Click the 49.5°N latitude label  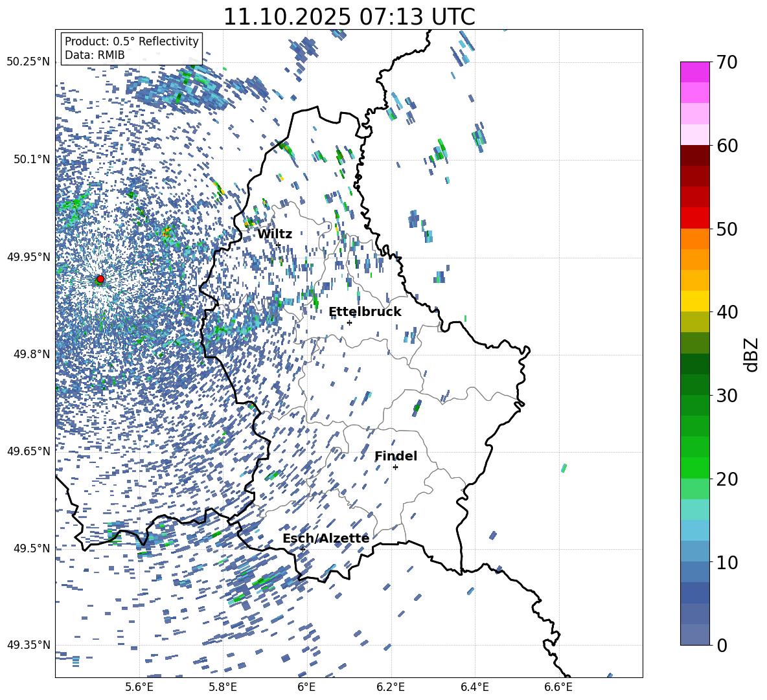tap(31, 548)
